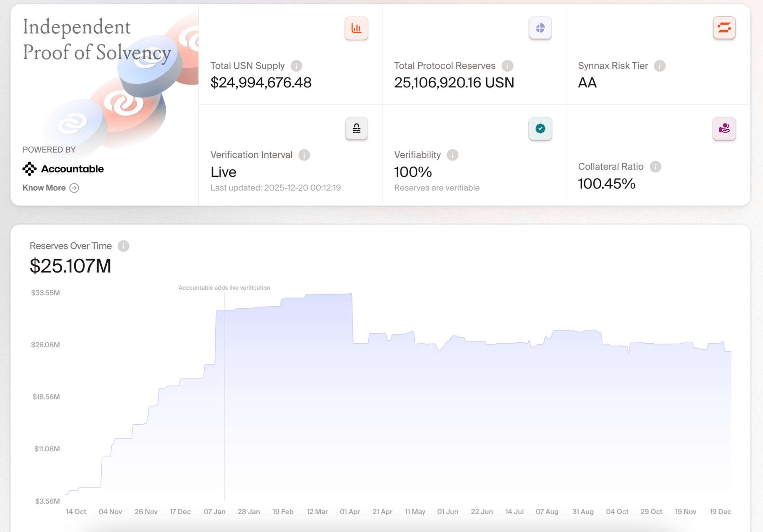This screenshot has width=763, height=532.
Task: Click the Synnax Risk Tier info icon
Action: [659, 66]
